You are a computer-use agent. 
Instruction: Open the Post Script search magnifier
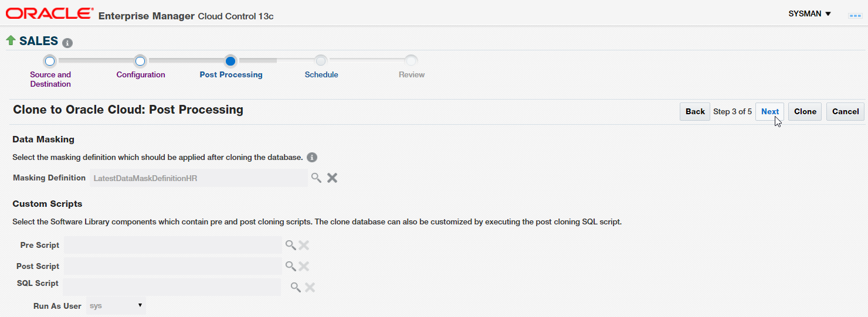tap(290, 266)
